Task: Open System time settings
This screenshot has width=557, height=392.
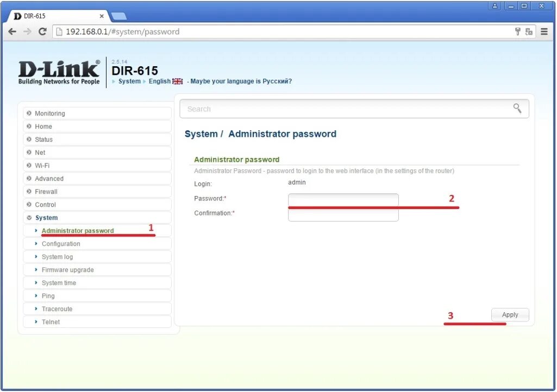Action: pyautogui.click(x=97, y=283)
